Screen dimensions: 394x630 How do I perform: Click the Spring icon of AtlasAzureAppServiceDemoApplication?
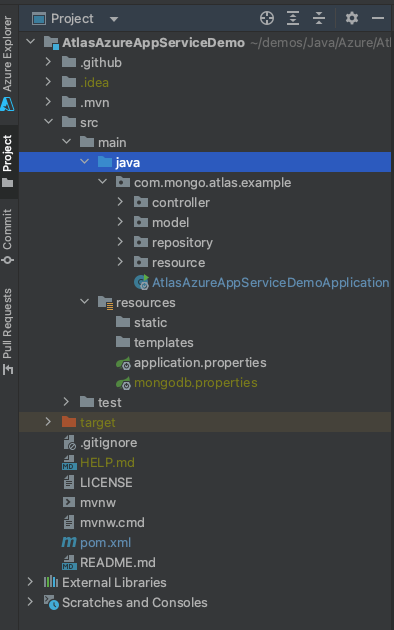click(x=141, y=282)
